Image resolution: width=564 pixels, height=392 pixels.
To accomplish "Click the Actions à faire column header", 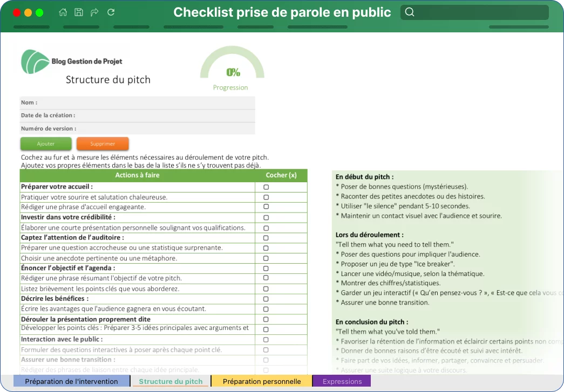I will [138, 175].
